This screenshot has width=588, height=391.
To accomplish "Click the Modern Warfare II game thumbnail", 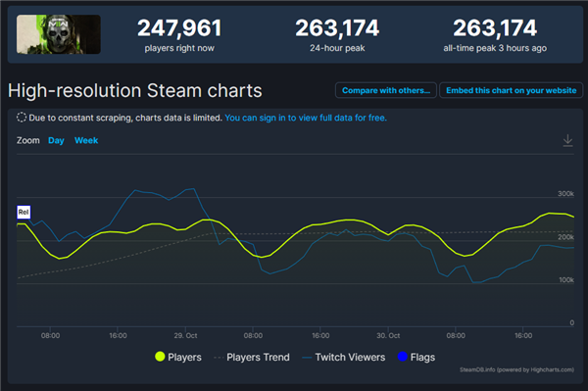I will click(59, 34).
